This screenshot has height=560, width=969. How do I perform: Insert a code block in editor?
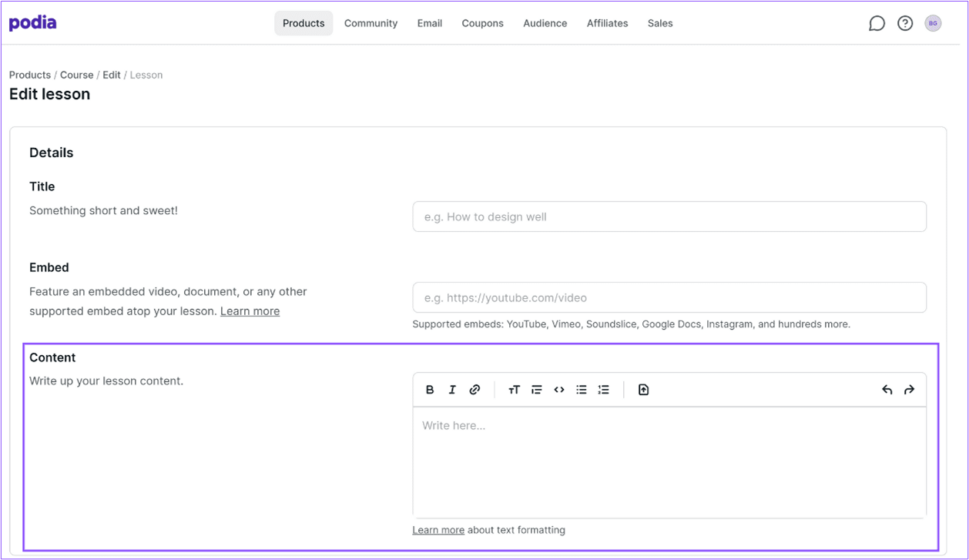point(559,390)
